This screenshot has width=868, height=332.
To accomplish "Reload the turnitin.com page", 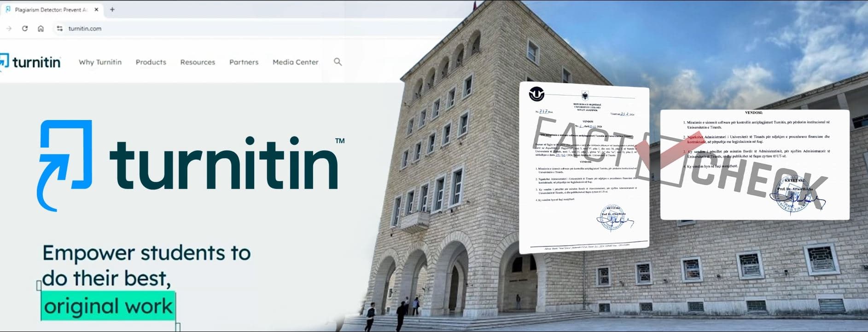I will (x=25, y=29).
